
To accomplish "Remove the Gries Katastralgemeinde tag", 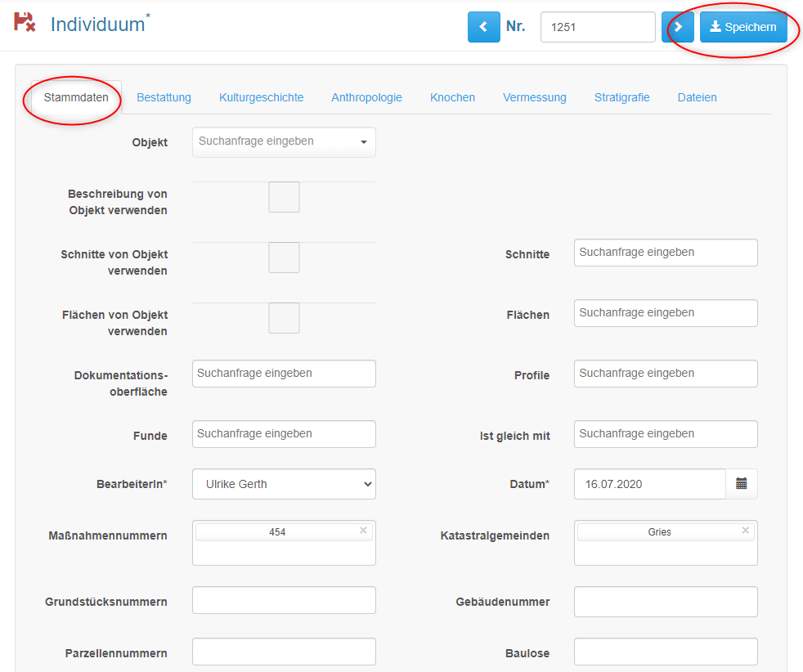I will coord(746,531).
